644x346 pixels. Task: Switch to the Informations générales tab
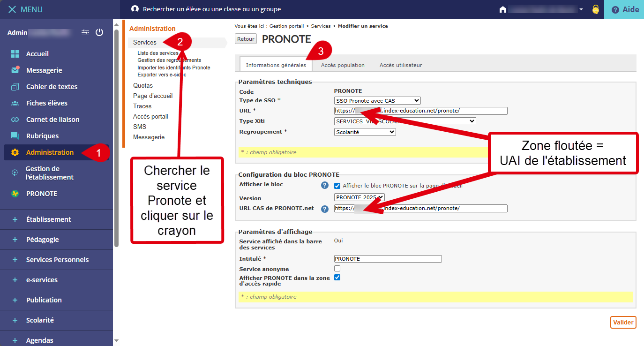coord(276,65)
